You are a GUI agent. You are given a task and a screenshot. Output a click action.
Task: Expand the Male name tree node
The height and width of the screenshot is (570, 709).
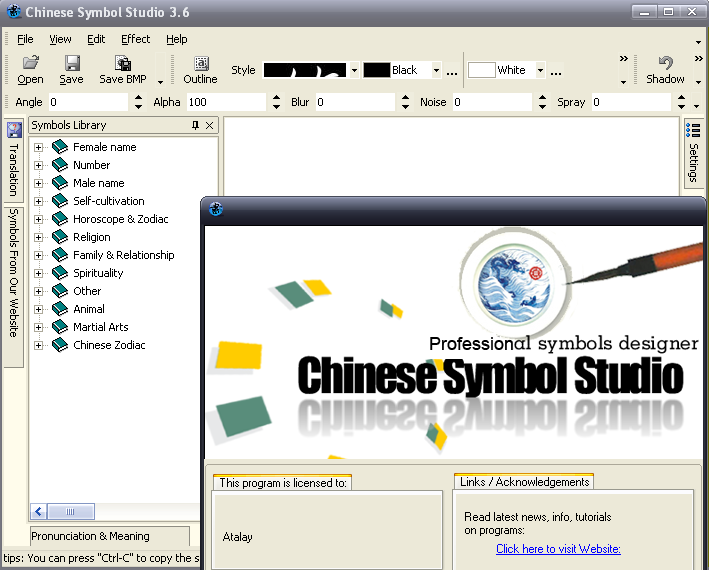tap(38, 184)
